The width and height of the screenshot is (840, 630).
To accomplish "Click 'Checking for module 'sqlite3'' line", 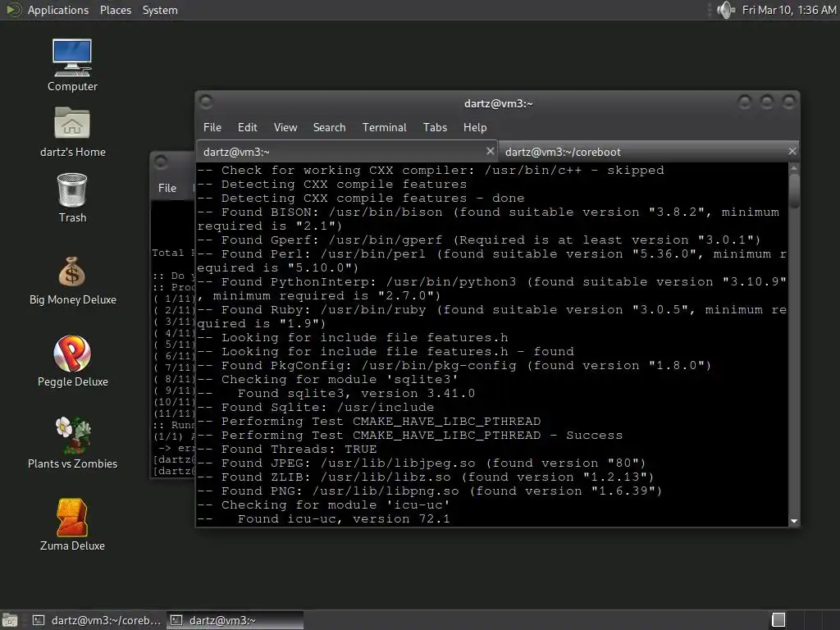I will tap(327, 379).
